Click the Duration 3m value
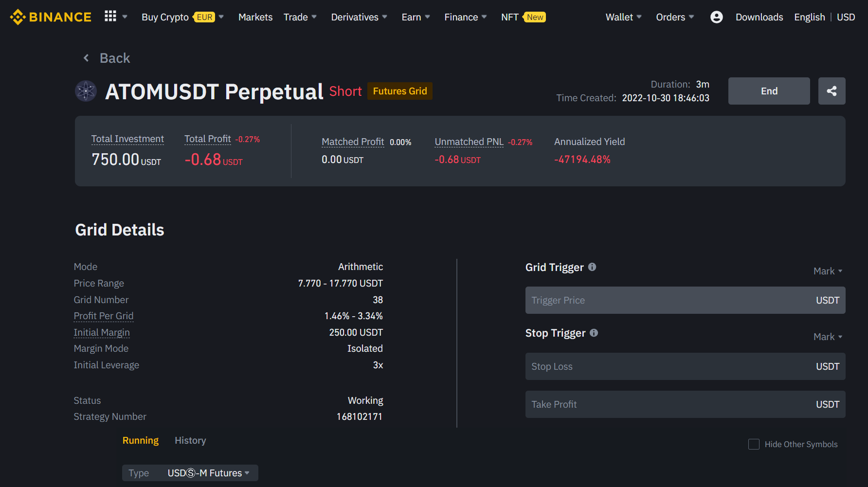Viewport: 868px width, 487px height. [x=703, y=84]
